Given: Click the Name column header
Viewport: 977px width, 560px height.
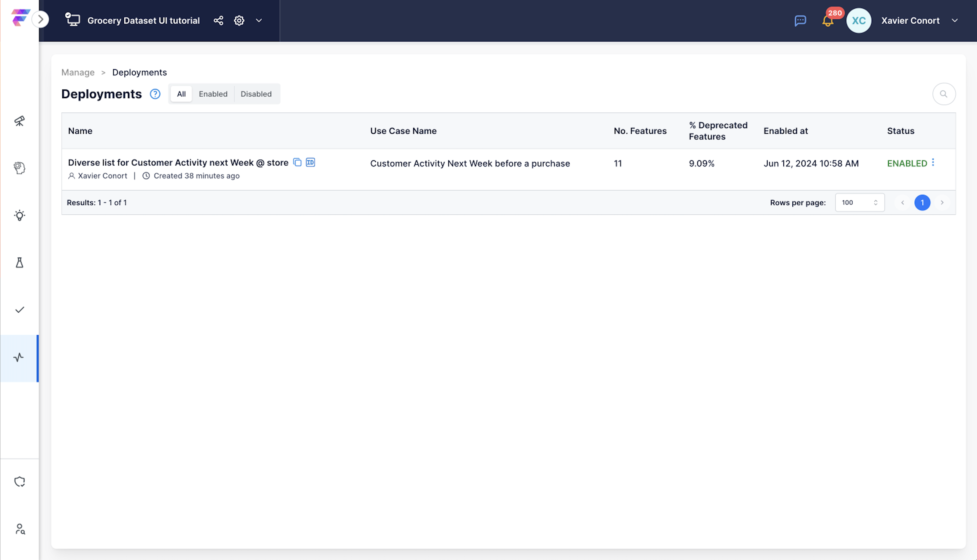Looking at the screenshot, I should click(x=80, y=131).
